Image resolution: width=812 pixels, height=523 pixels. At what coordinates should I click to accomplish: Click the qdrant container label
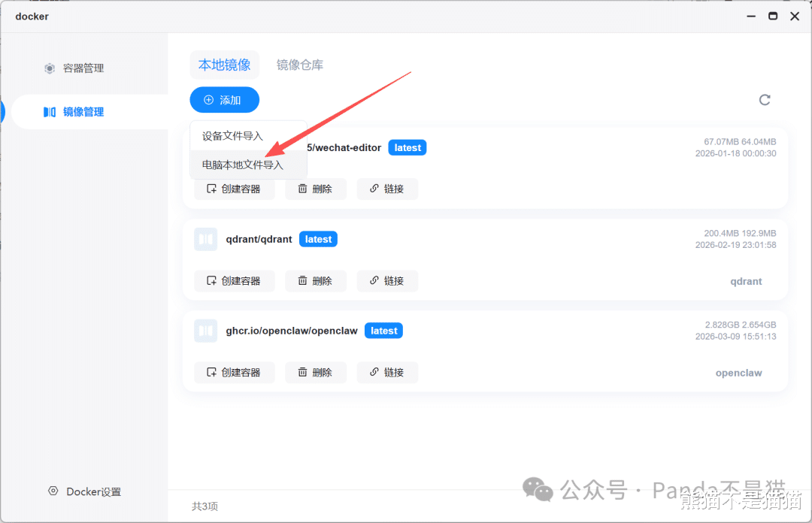click(x=746, y=281)
